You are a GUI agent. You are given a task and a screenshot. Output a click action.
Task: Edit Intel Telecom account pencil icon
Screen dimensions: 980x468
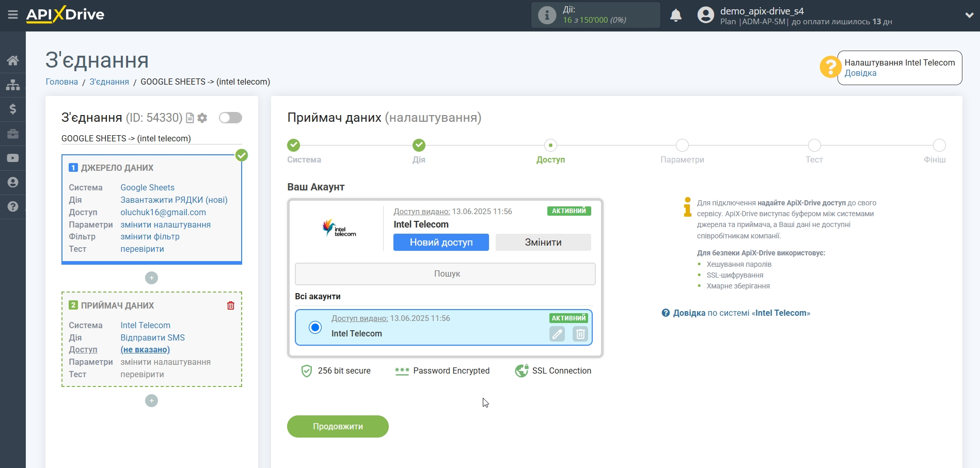point(557,334)
